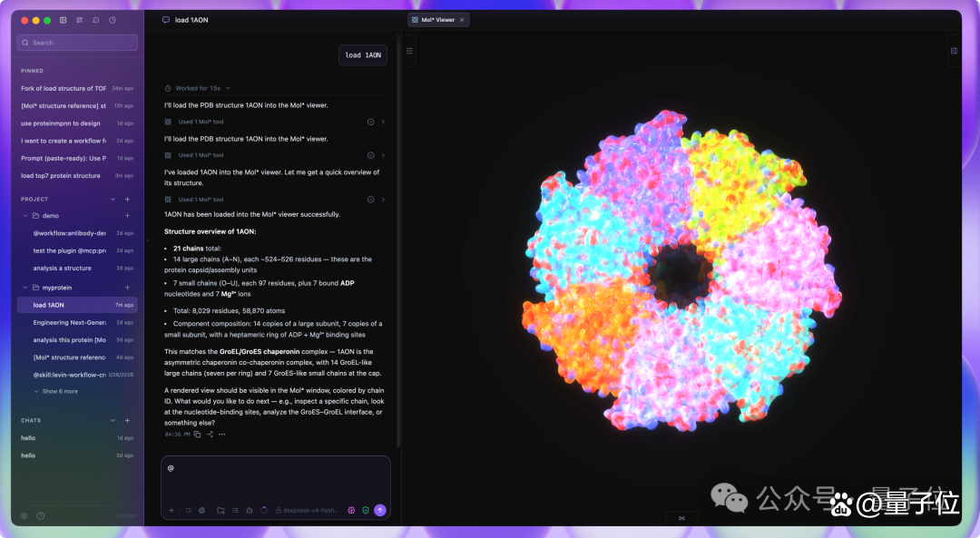The height and width of the screenshot is (538, 980).
Task: Open the folder search icon in input toolbar
Action: [x=220, y=511]
